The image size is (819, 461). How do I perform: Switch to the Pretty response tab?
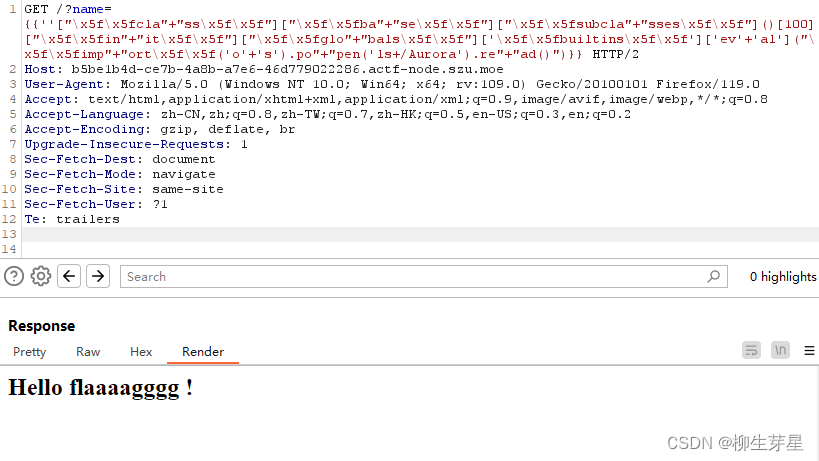pos(29,352)
